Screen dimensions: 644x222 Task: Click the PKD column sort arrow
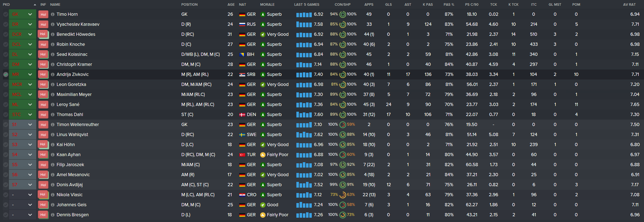coord(35,5)
